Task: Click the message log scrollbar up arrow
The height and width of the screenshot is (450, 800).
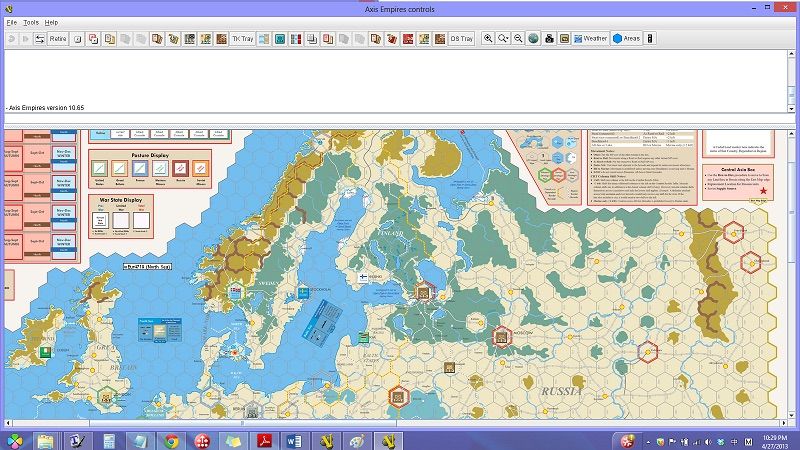Action: point(791,54)
